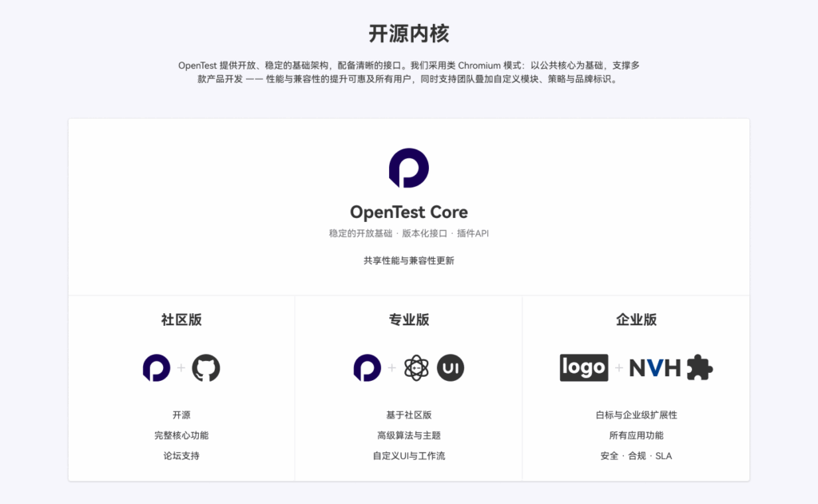Click 白标与企业级扩展性 under 企业版

[x=636, y=415]
